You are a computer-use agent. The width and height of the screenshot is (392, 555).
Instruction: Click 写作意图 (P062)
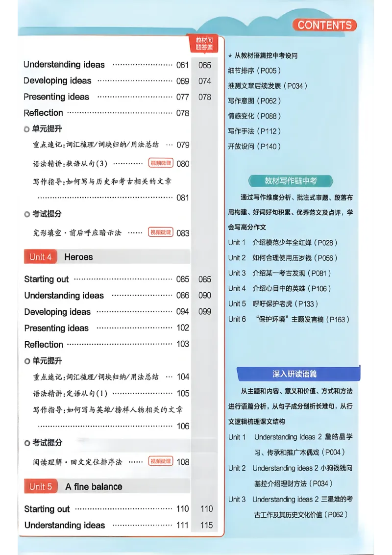pos(254,101)
